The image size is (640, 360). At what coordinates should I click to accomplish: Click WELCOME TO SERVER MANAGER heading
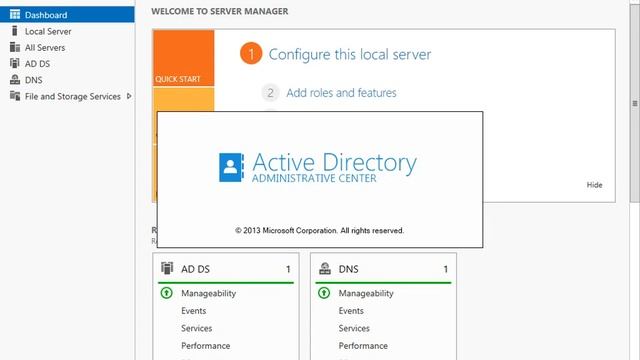coord(220,11)
